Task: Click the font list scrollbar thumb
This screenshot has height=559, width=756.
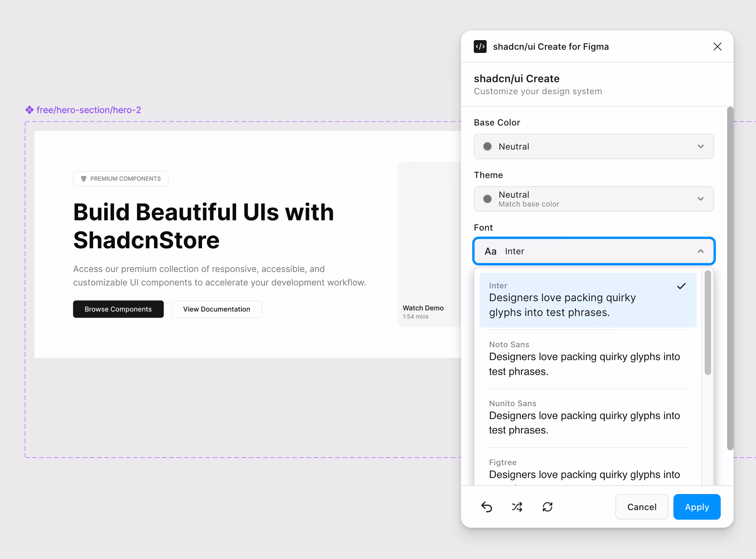Action: tap(708, 322)
